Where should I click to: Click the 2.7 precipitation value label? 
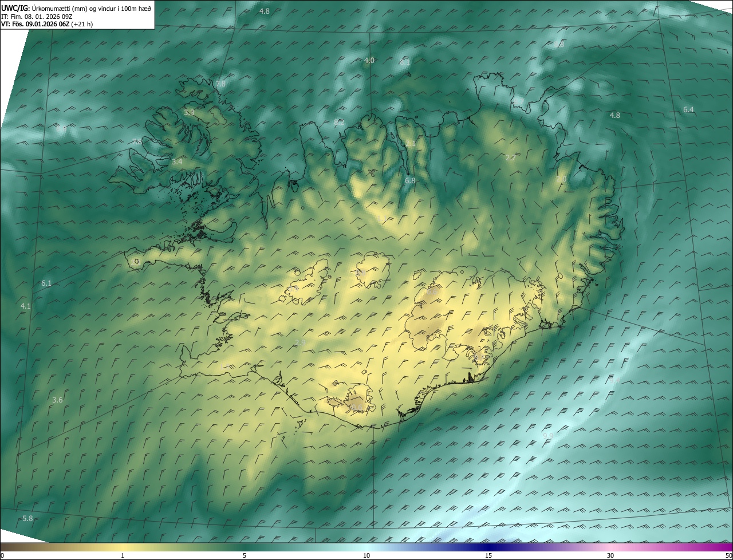(511, 157)
